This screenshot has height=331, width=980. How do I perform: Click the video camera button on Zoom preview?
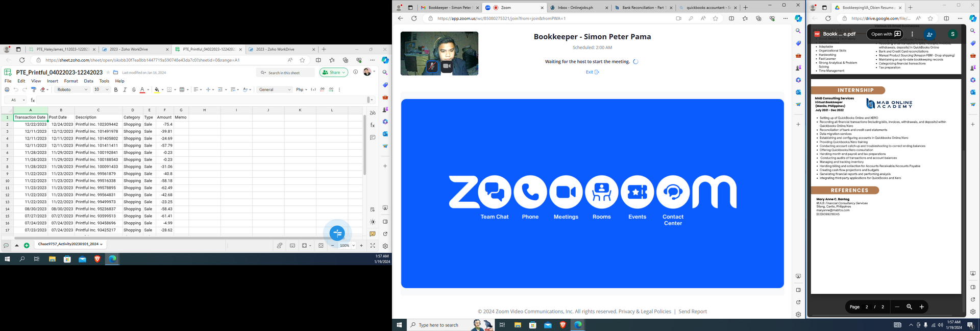(x=447, y=66)
